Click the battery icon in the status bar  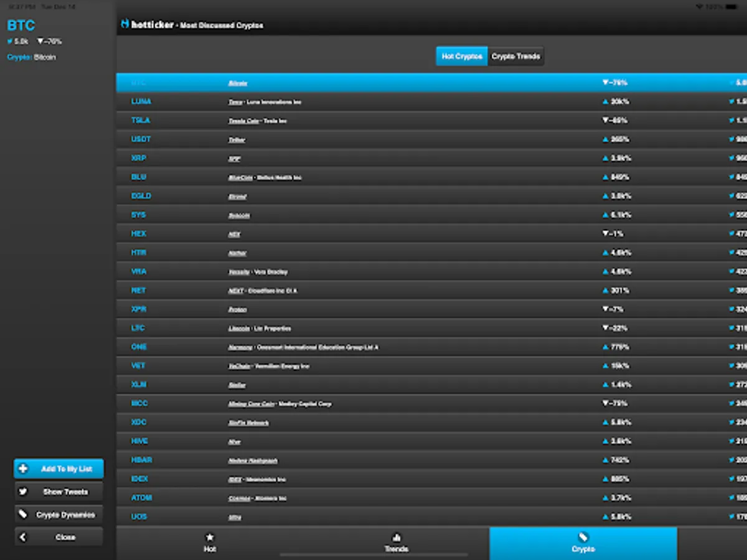(732, 6)
